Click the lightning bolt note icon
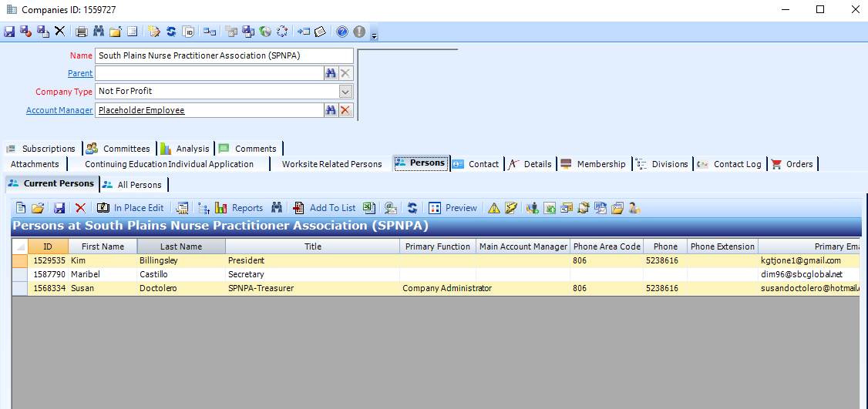Image resolution: width=868 pixels, height=409 pixels. click(511, 208)
